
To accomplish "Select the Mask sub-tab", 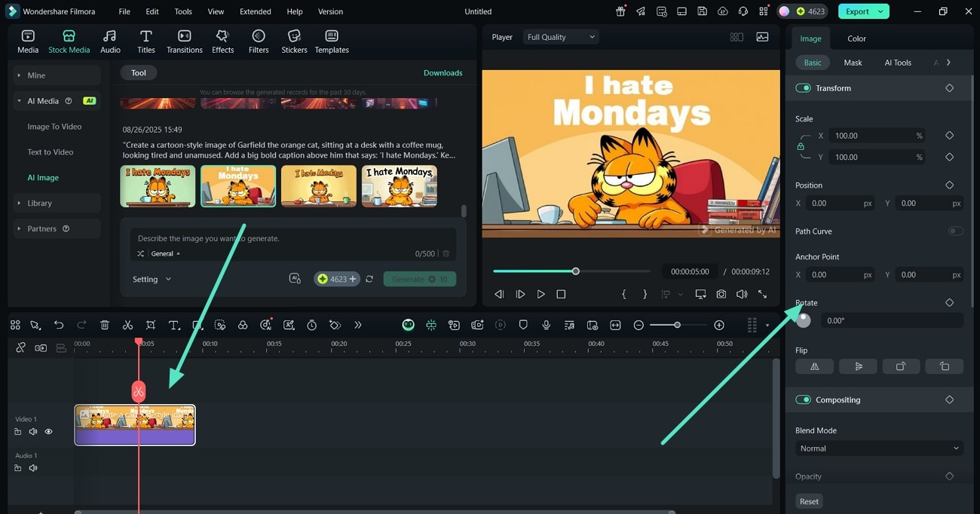I will tap(853, 63).
